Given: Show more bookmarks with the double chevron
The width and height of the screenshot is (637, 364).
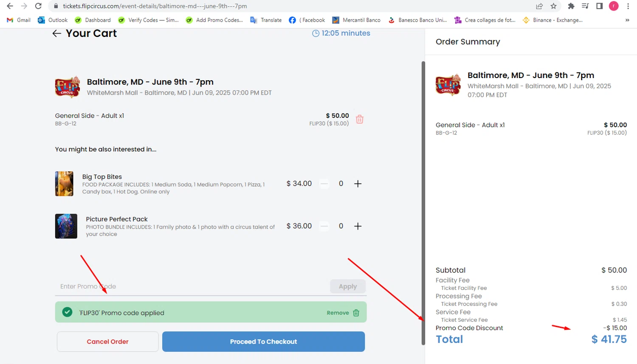Looking at the screenshot, I should pyautogui.click(x=627, y=20).
